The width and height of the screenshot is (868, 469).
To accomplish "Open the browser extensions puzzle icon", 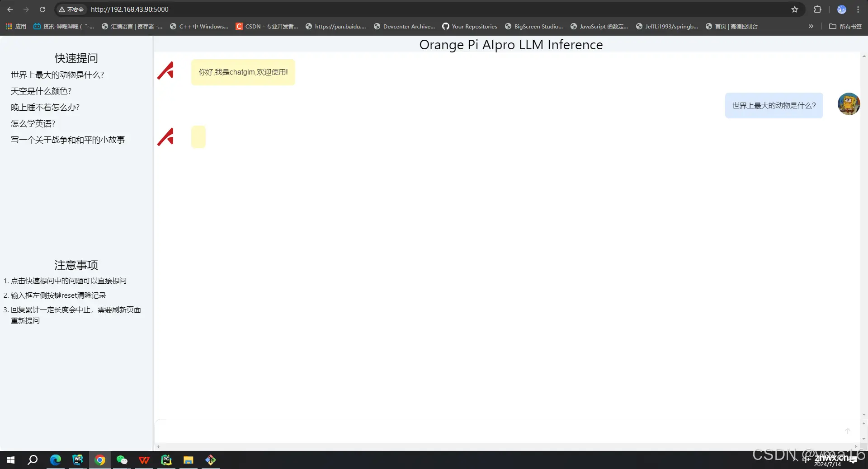I will [x=817, y=9].
